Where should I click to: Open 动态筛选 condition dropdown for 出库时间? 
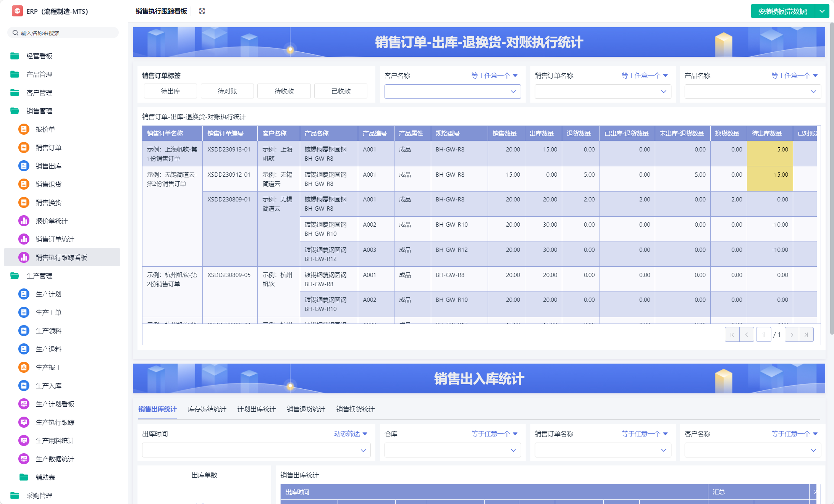(x=350, y=434)
